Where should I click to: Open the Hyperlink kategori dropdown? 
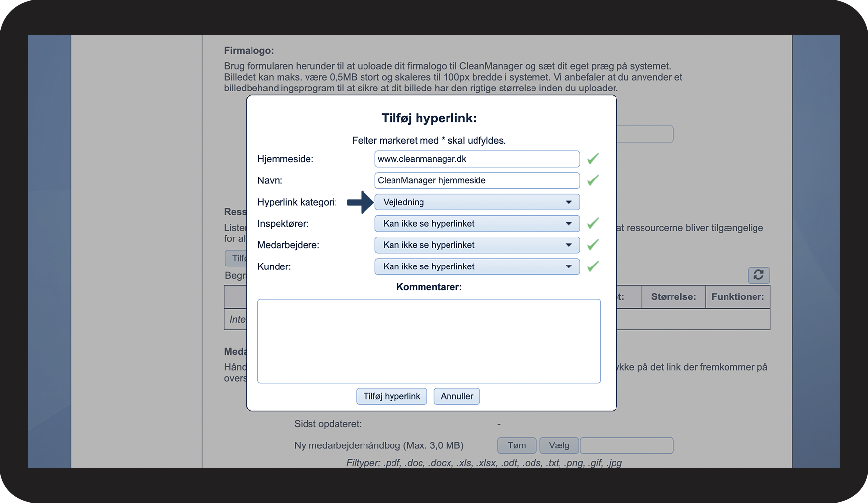tap(477, 202)
